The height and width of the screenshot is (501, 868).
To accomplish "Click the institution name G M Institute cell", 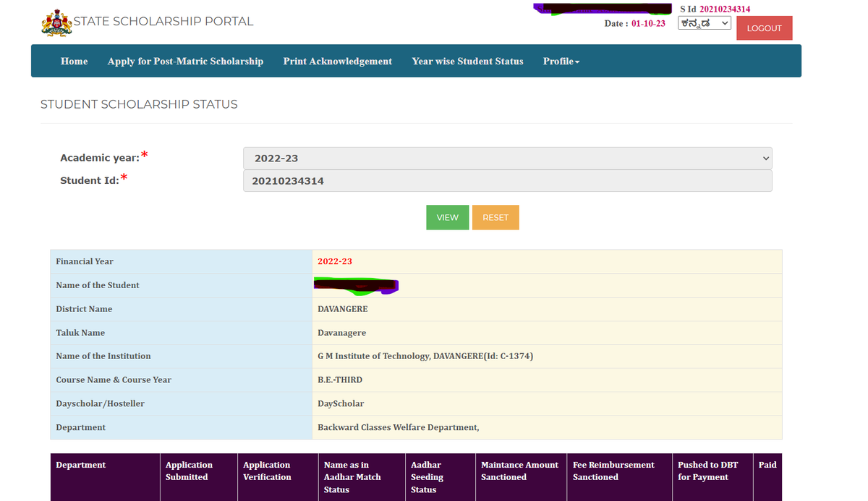I will click(424, 355).
